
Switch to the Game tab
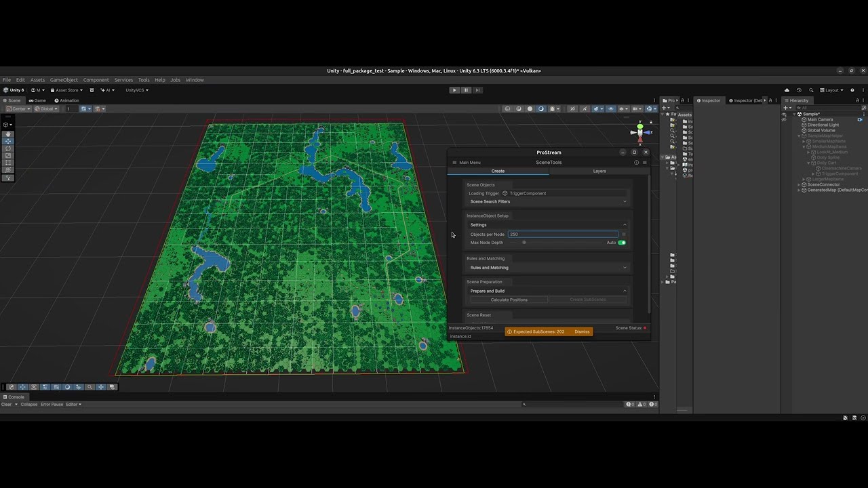tap(37, 100)
